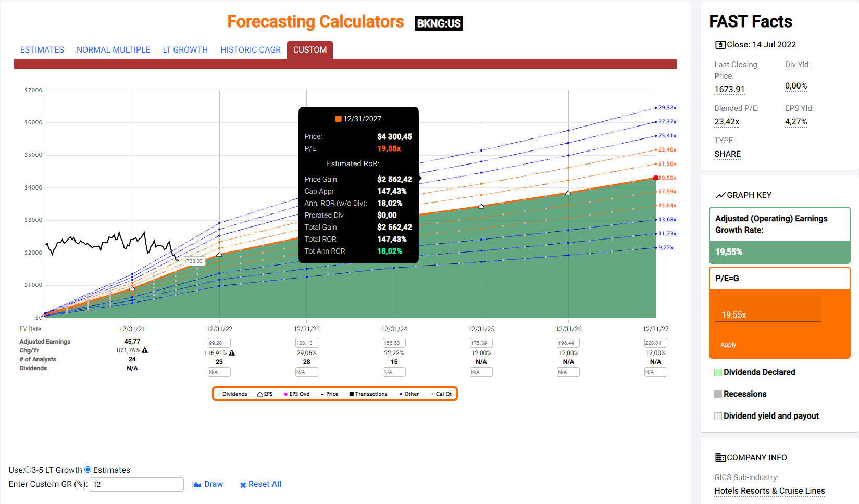Switch to the HISTORIC CAGR tab
859x504 pixels.
[x=251, y=50]
